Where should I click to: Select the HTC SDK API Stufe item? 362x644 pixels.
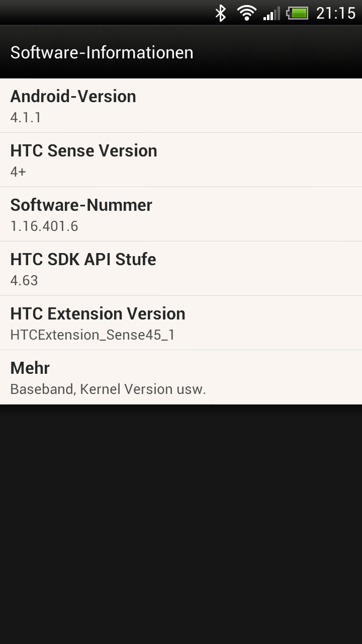(181, 269)
